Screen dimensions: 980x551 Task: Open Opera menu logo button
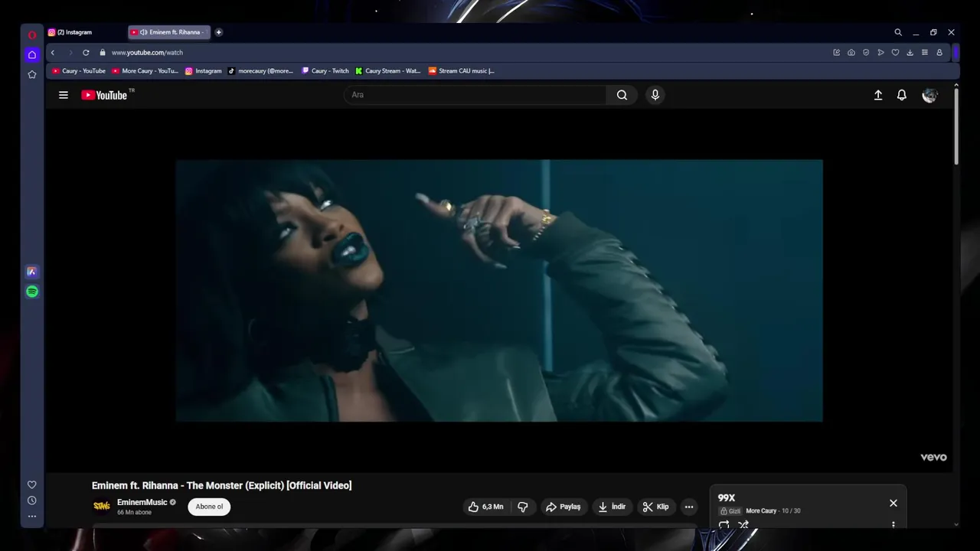[32, 34]
